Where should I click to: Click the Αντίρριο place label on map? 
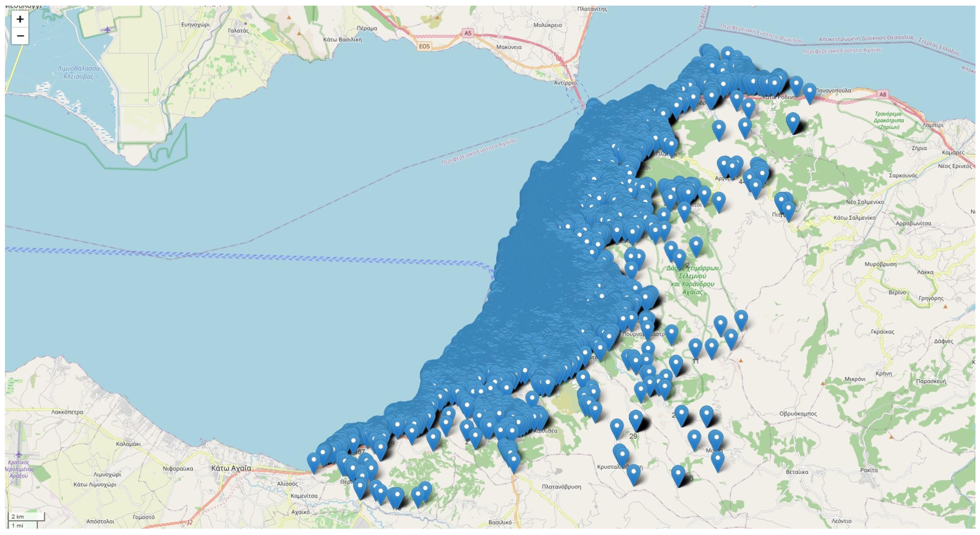pos(565,82)
